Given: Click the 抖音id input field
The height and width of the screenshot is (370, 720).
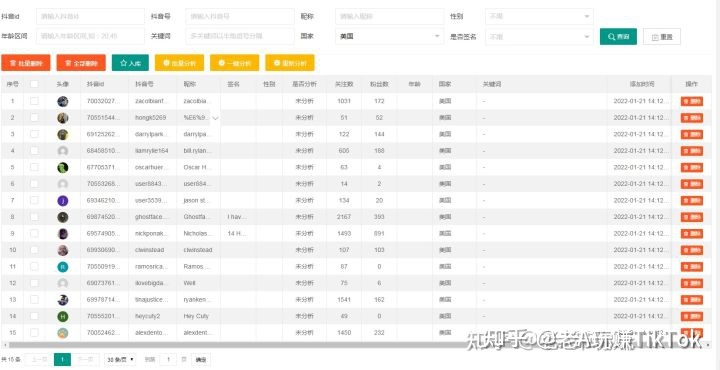Looking at the screenshot, I should (90, 16).
